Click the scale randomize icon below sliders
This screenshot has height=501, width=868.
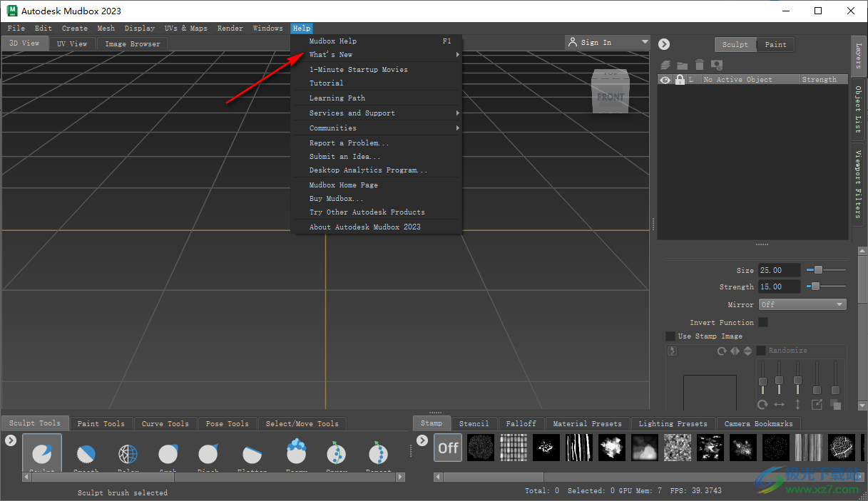817,404
